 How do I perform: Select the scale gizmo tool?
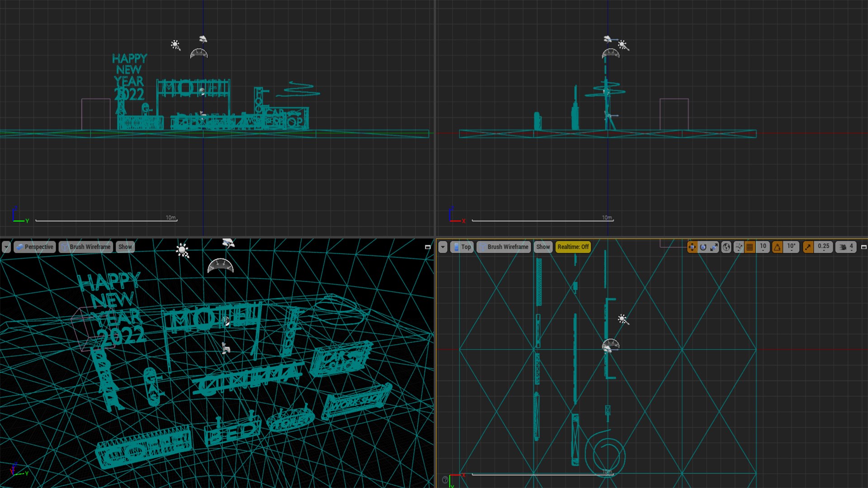point(714,247)
